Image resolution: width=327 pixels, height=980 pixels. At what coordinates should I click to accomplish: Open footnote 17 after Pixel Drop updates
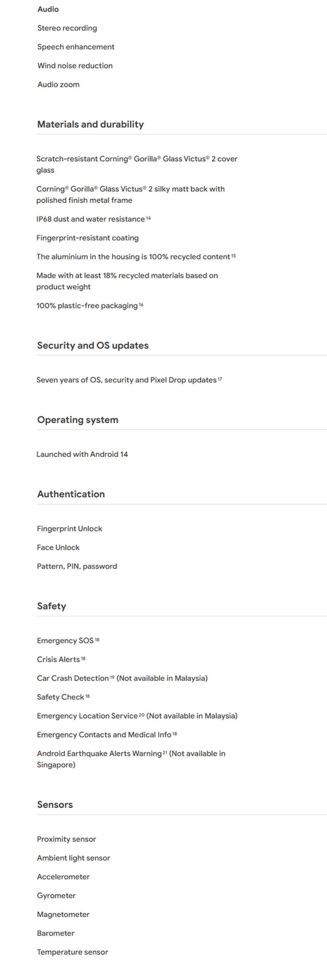220,379
